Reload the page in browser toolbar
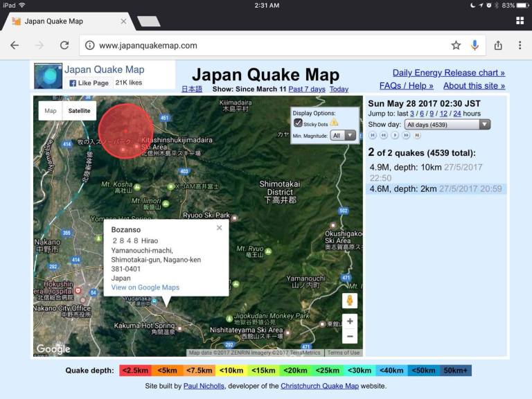This screenshot has height=399, width=532. [64, 46]
